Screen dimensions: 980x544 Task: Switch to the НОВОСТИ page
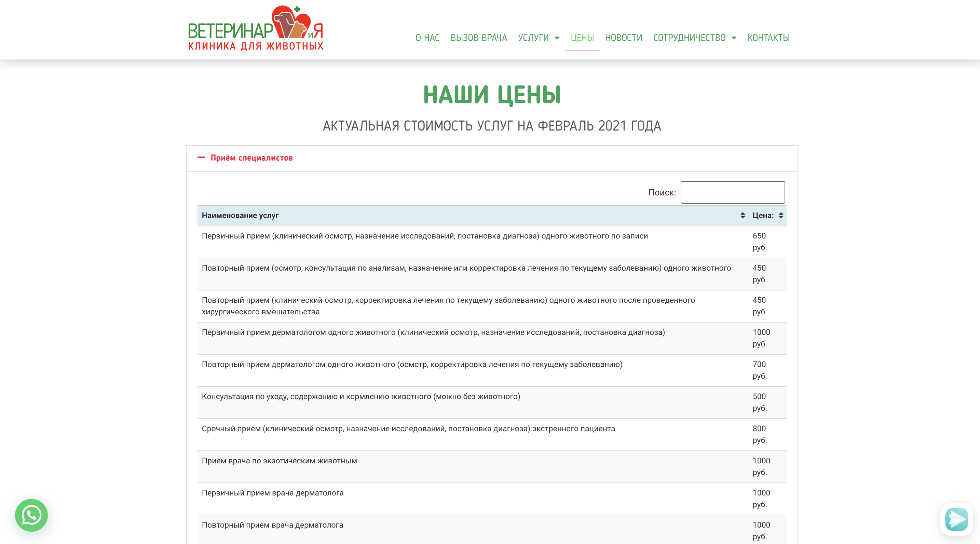coord(623,38)
